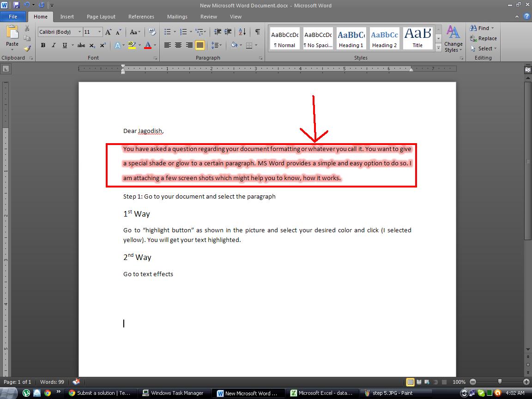
Task: Apply the Heading 1 style
Action: (351, 38)
